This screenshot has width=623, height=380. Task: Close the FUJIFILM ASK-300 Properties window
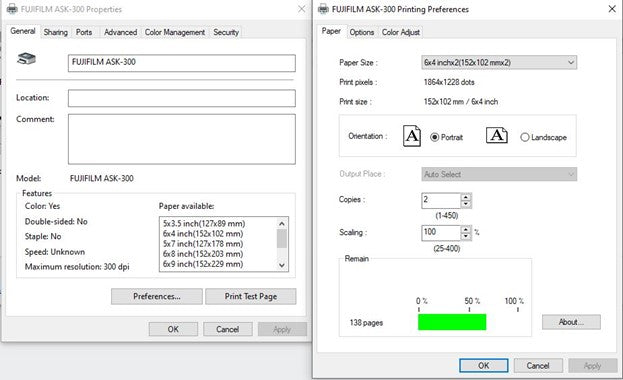tap(302, 9)
